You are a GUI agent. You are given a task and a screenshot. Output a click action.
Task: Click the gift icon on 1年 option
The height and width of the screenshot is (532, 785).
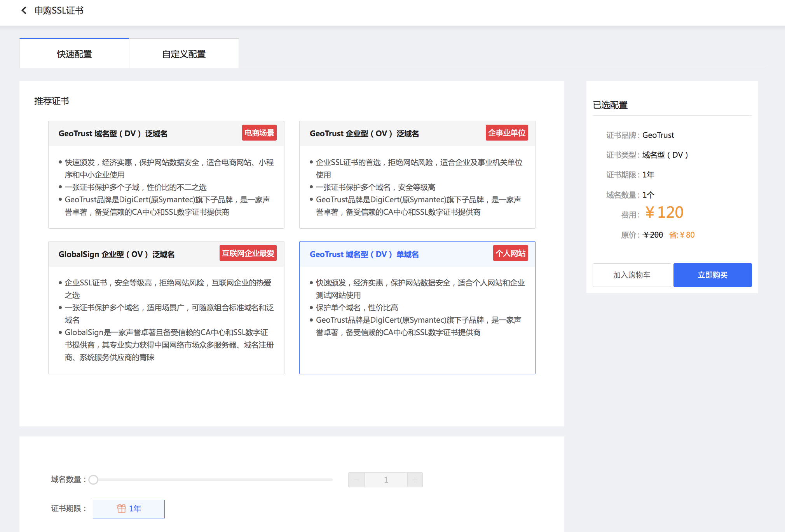(121, 508)
